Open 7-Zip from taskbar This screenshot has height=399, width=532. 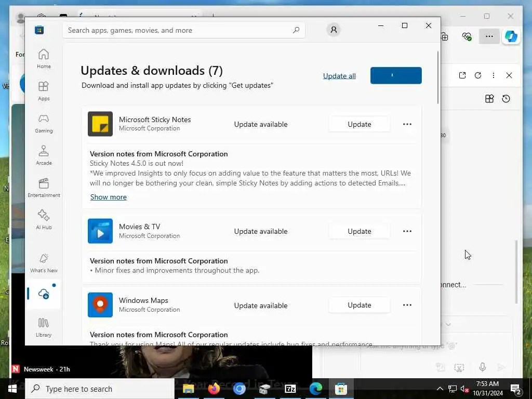click(290, 389)
